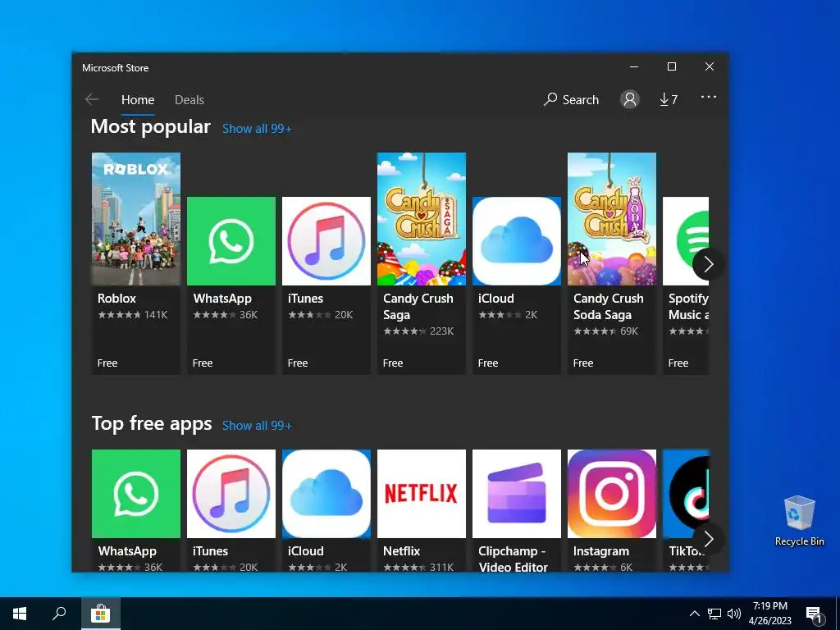Switch to the Home tab
The image size is (840, 630).
[x=138, y=99]
